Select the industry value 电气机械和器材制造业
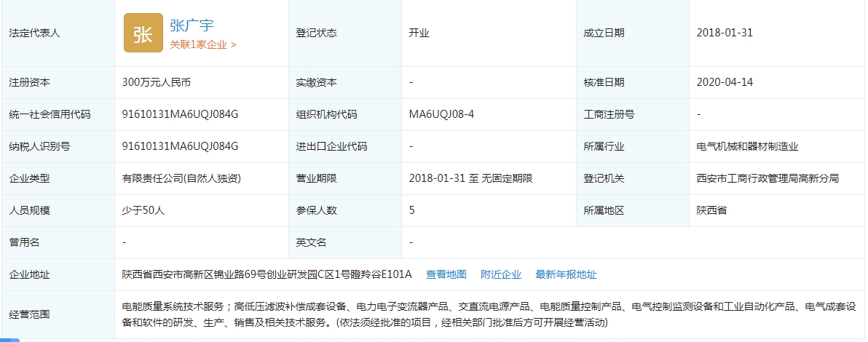The image size is (868, 342). point(747,146)
